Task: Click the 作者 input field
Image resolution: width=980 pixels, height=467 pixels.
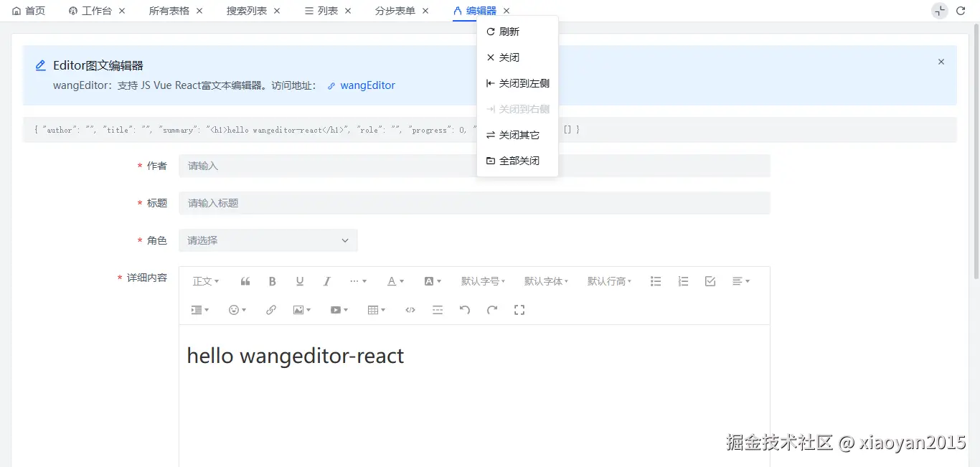Action: 474,166
